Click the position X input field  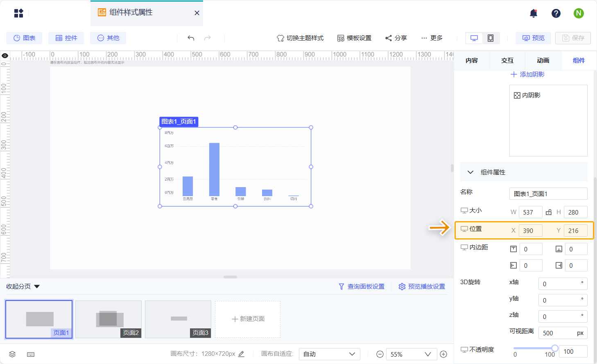tap(531, 231)
